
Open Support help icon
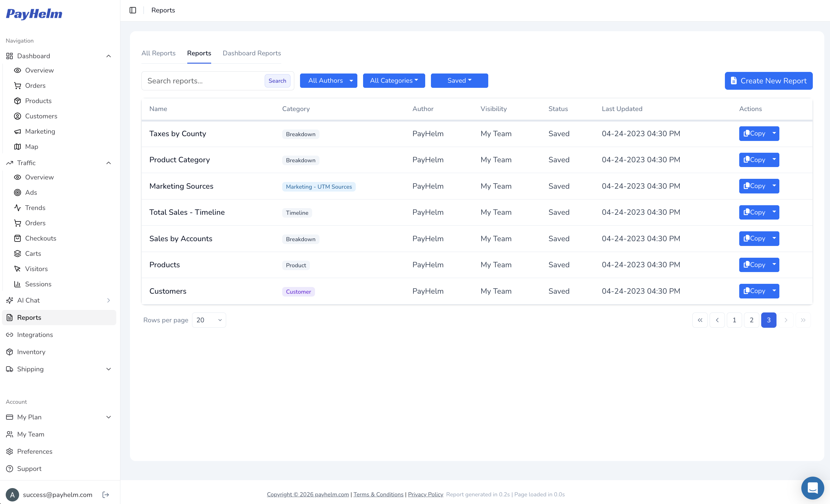tap(10, 469)
